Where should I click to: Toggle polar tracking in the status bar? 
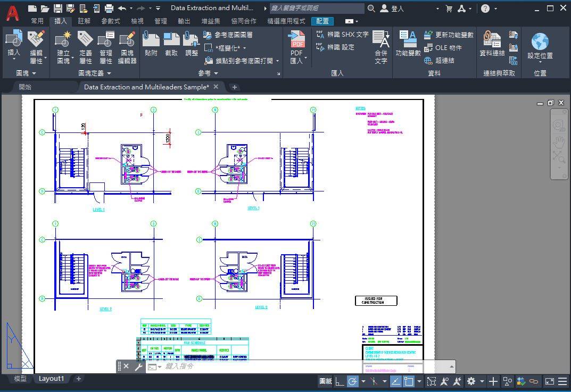click(352, 381)
